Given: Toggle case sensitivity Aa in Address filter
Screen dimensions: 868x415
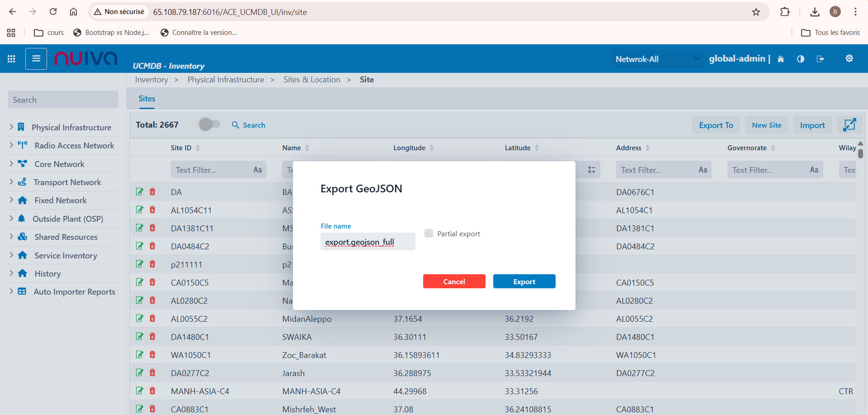Looking at the screenshot, I should click(x=703, y=170).
